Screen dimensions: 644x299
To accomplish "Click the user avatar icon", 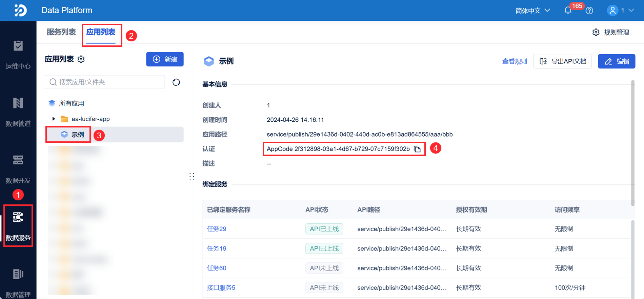I will (612, 11).
